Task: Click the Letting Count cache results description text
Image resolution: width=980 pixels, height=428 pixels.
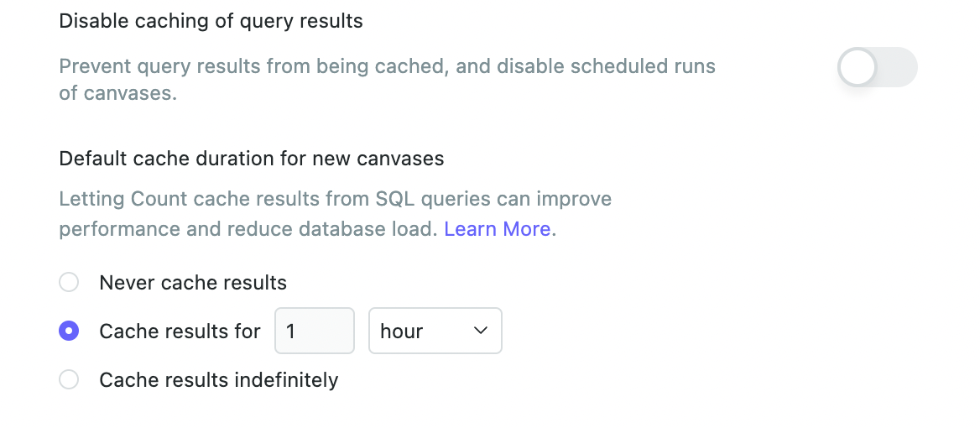Action: click(335, 200)
